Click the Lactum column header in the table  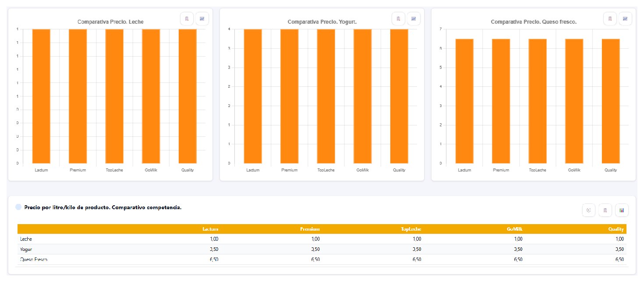click(x=211, y=229)
